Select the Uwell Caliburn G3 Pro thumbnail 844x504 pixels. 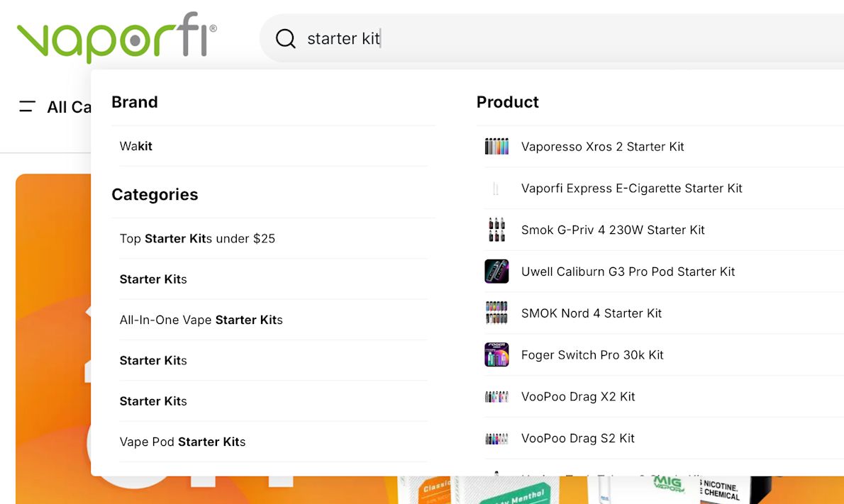[x=496, y=271]
